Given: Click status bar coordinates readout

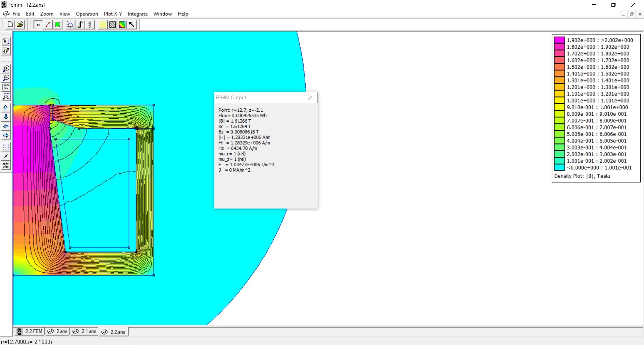Looking at the screenshot, I should click(x=26, y=342).
